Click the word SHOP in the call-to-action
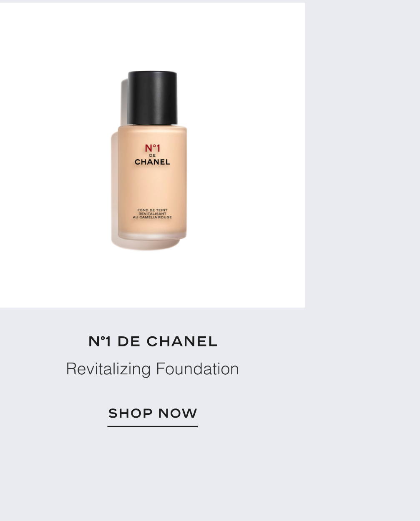Image resolution: width=420 pixels, height=521 pixels. coord(131,413)
